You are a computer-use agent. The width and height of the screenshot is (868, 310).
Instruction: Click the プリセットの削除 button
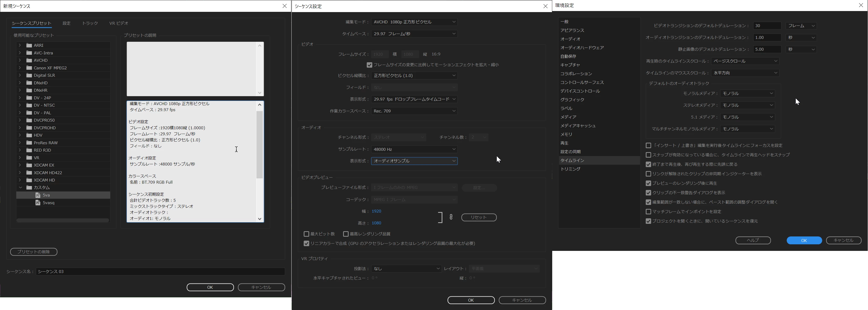pyautogui.click(x=34, y=252)
